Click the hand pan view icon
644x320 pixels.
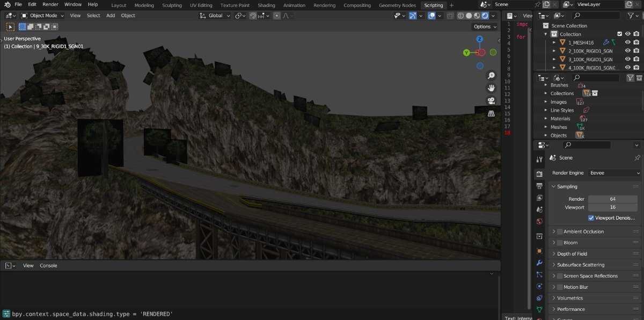click(x=491, y=88)
